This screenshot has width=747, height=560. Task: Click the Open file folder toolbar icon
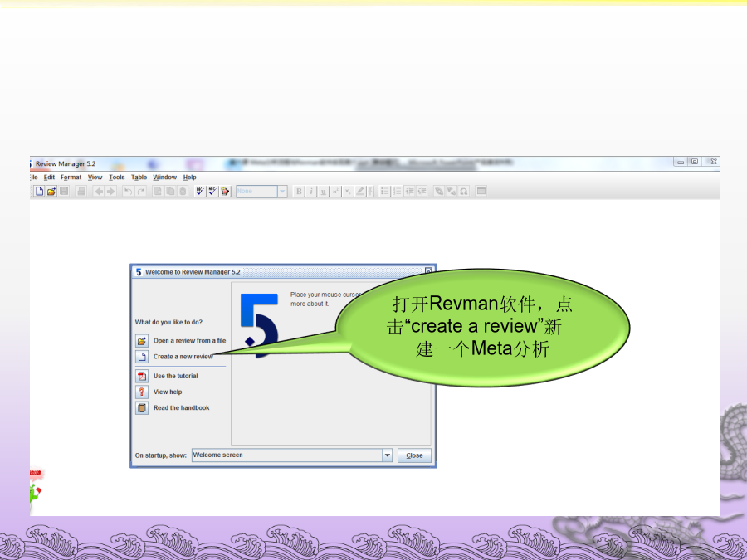point(51,192)
